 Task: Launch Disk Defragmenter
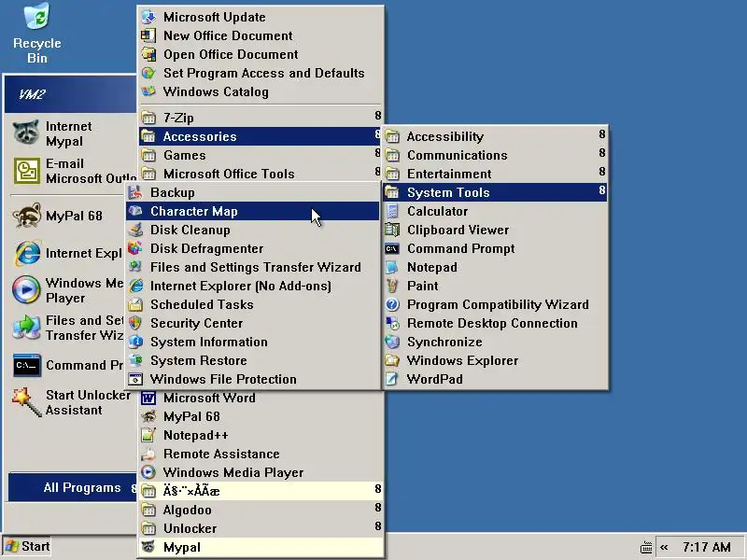click(252, 248)
